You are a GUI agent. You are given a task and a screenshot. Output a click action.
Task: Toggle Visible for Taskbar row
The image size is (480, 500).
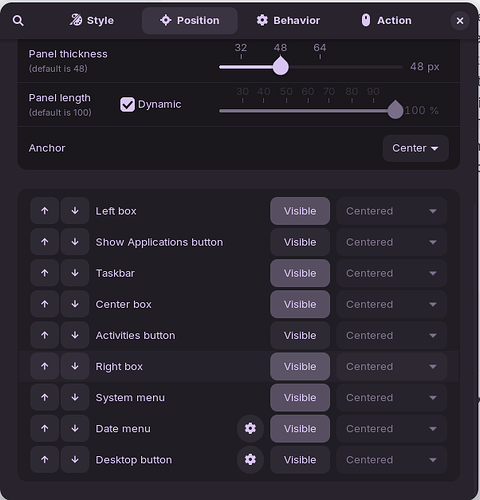pos(300,273)
